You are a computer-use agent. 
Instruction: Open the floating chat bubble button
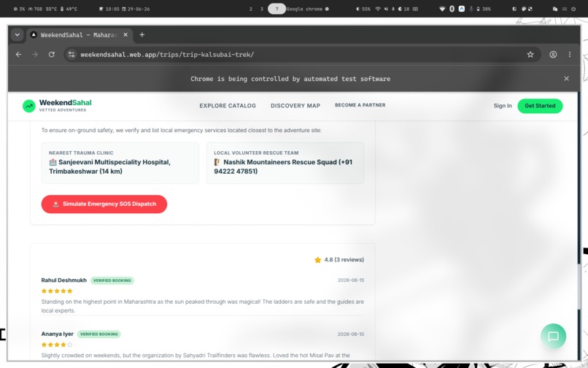553,336
